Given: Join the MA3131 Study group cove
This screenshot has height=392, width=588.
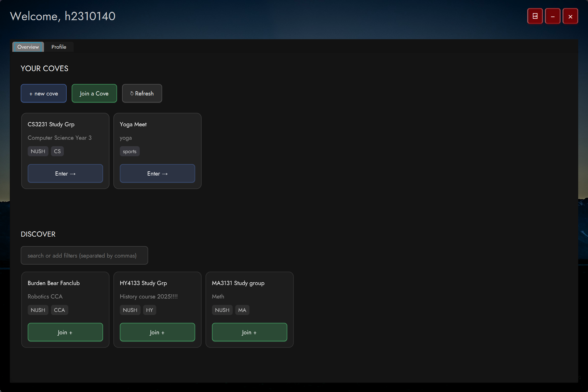Looking at the screenshot, I should 249,332.
